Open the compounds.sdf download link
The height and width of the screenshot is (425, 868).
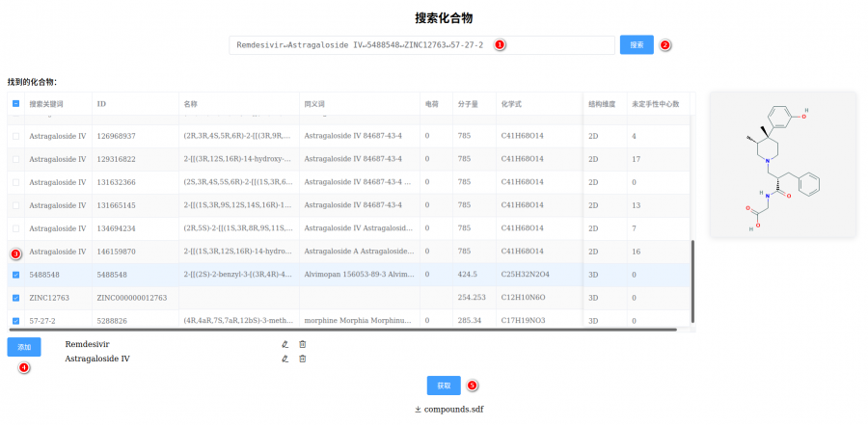[453, 410]
